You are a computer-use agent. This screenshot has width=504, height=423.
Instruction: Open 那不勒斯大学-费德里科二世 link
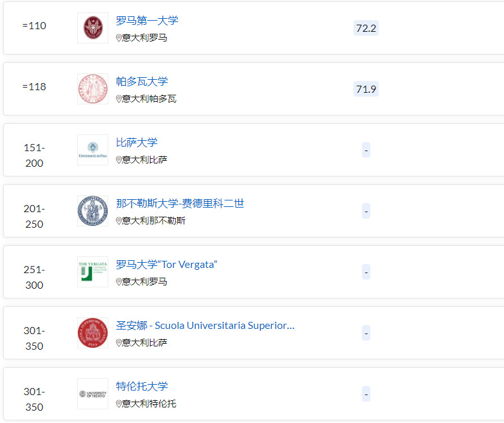pyautogui.click(x=180, y=204)
